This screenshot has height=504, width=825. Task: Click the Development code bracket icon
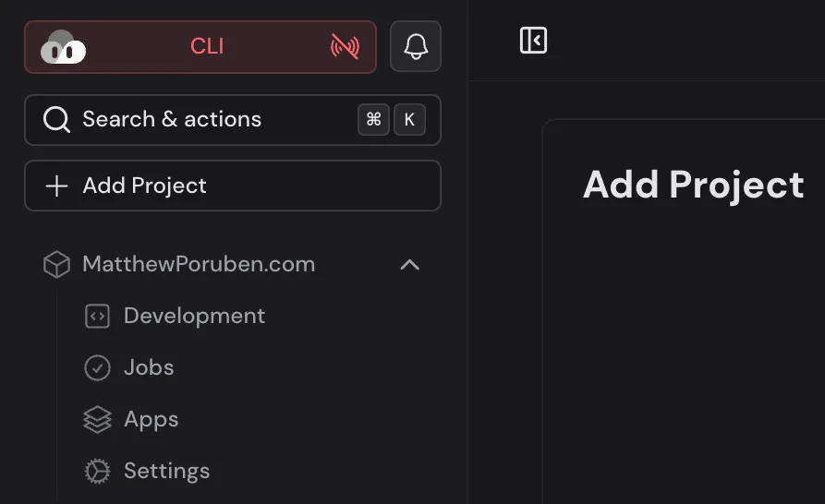[x=97, y=317]
